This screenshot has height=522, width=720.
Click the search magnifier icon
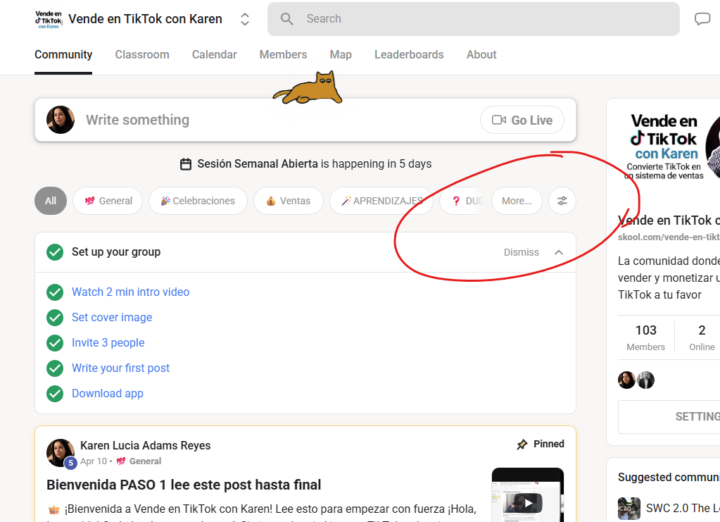click(x=287, y=19)
